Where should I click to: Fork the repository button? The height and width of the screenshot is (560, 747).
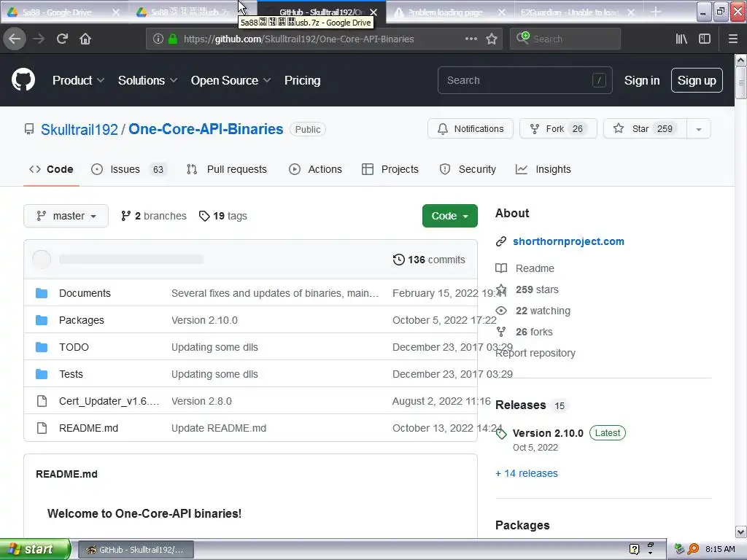click(558, 129)
